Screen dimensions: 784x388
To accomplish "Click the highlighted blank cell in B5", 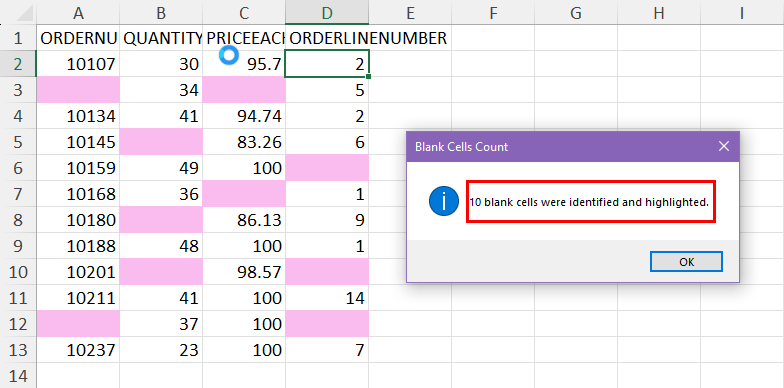I will [161, 142].
